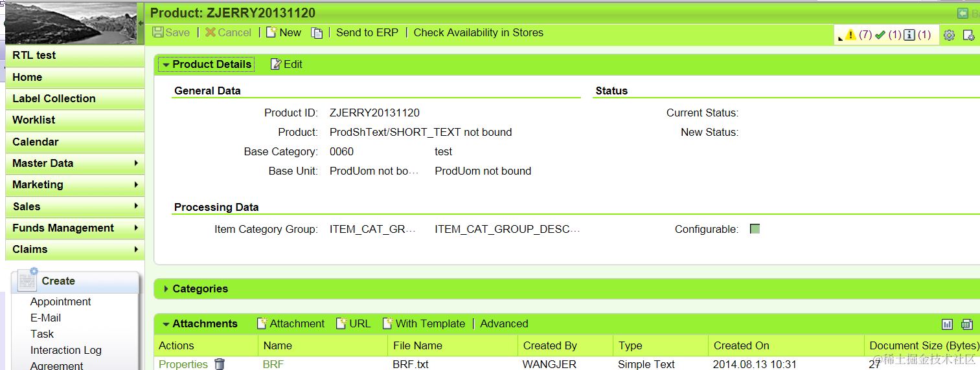
Task: Click the Document Size (Bytes) column header
Action: pos(924,345)
